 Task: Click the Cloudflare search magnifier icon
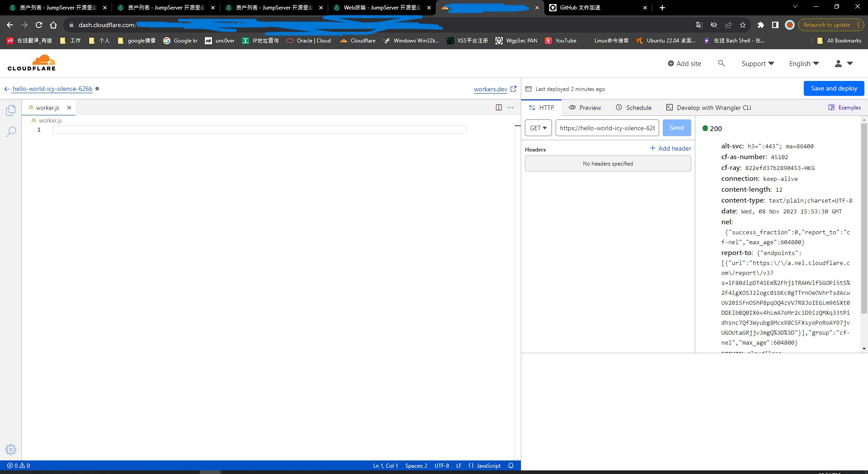pyautogui.click(x=722, y=63)
